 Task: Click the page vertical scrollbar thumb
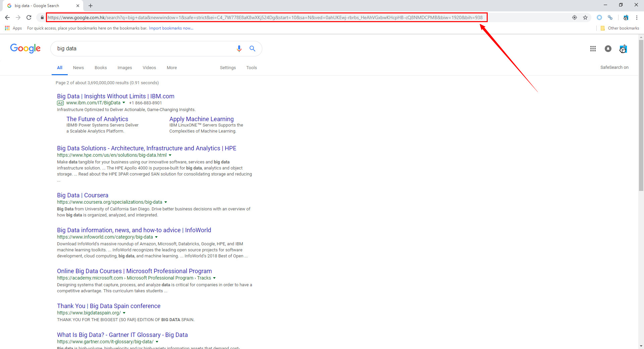pyautogui.click(x=641, y=116)
